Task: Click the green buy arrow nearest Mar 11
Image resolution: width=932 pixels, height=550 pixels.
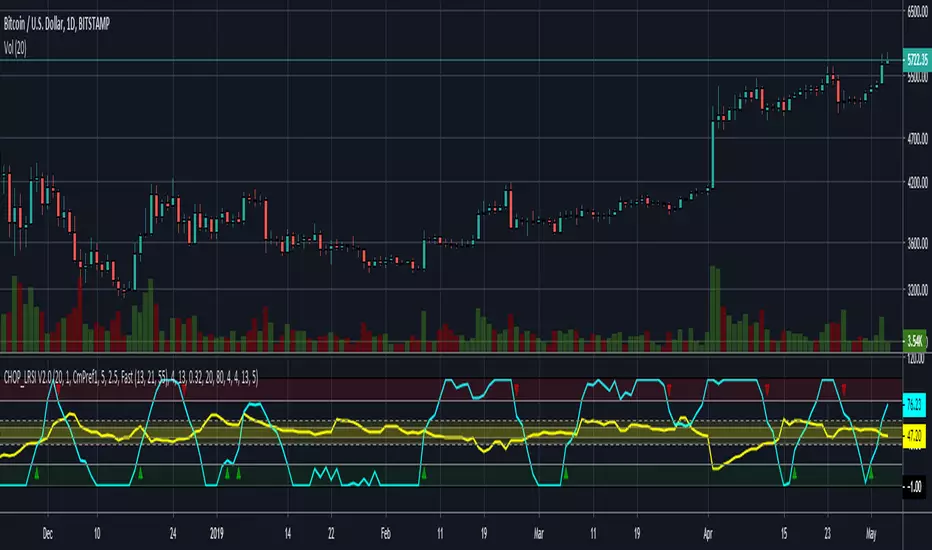Action: [x=565, y=473]
